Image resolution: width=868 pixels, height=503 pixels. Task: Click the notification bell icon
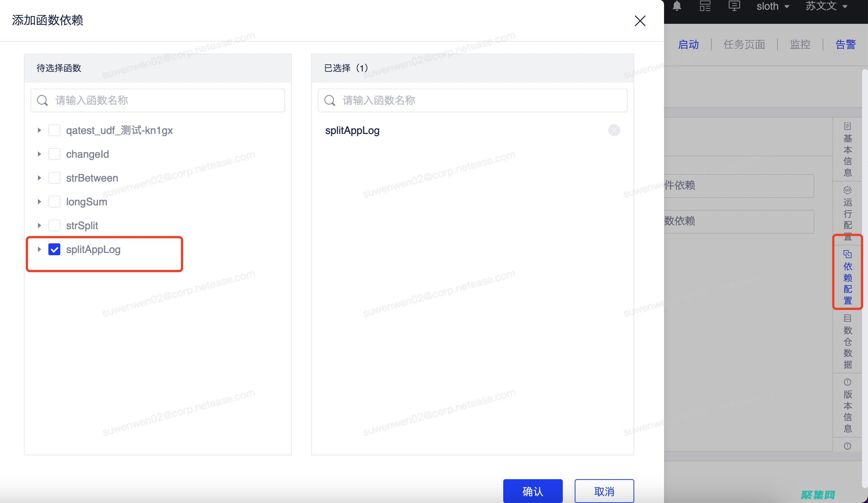coord(677,6)
